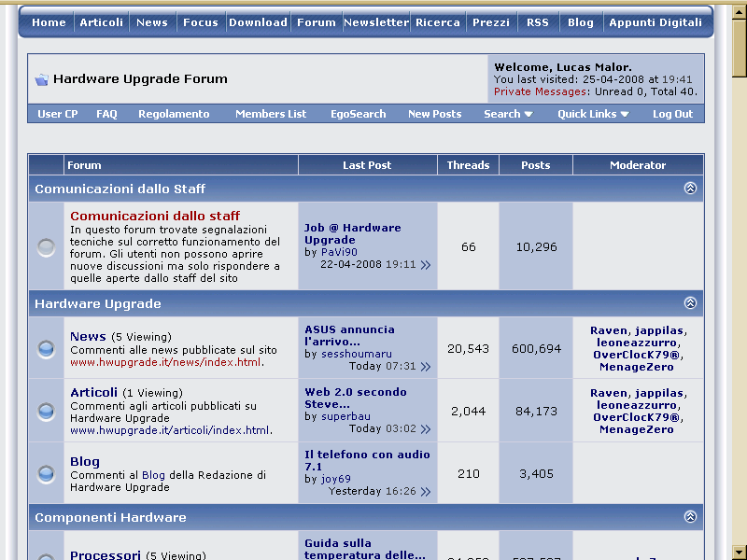This screenshot has width=747, height=560.
Task: Open Hardware Upgrade Forum title link
Action: point(140,79)
